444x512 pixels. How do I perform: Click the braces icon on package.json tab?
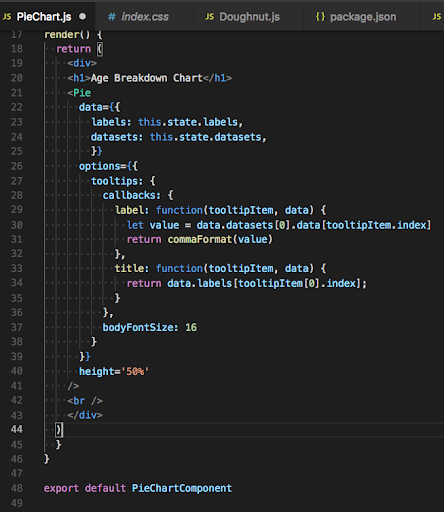tap(320, 17)
